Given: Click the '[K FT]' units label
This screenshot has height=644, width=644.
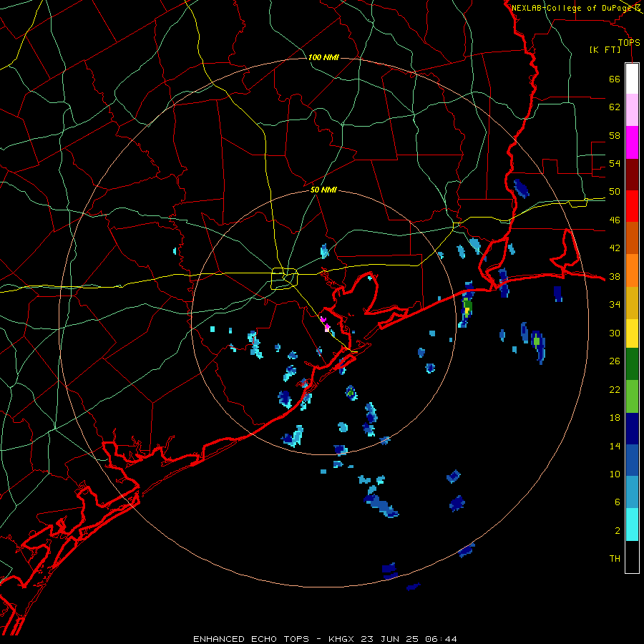Looking at the screenshot, I should (x=605, y=49).
